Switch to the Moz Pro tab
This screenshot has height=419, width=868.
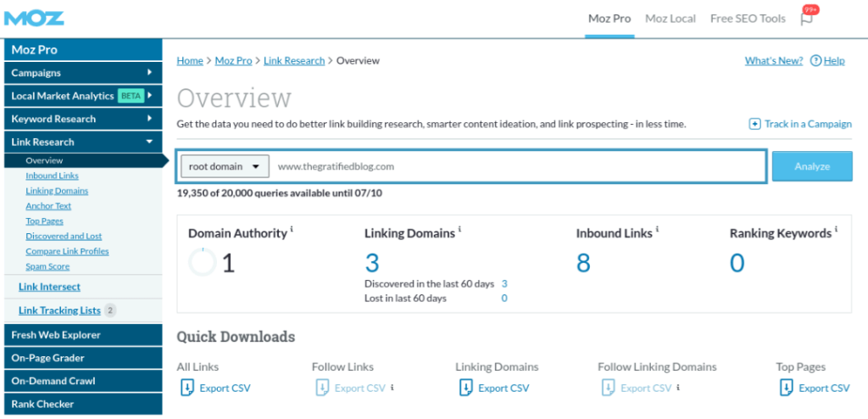coord(609,19)
